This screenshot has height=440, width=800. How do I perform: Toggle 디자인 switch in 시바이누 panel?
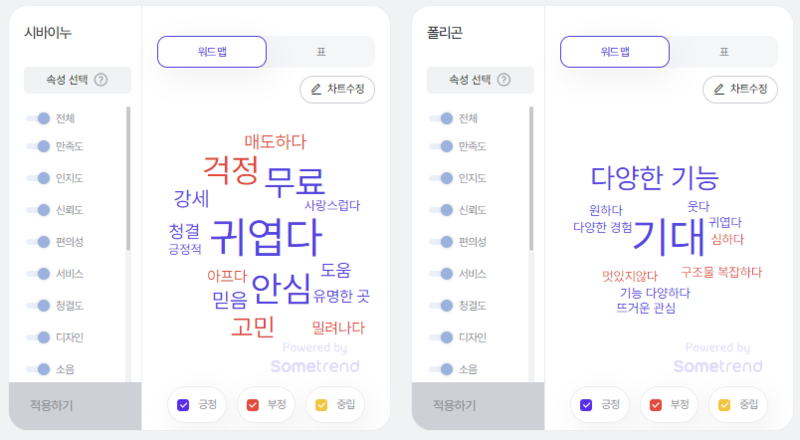point(39,337)
